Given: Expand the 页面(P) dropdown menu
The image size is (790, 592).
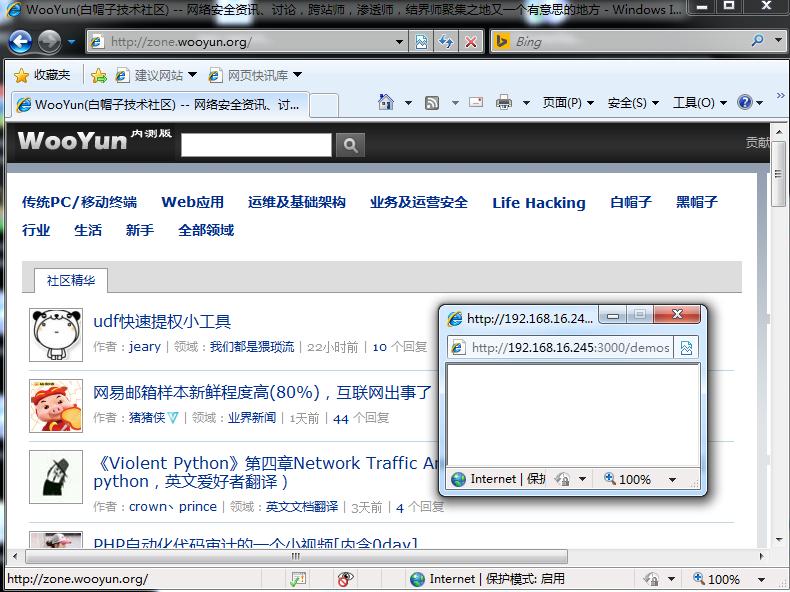Looking at the screenshot, I should click(x=567, y=103).
